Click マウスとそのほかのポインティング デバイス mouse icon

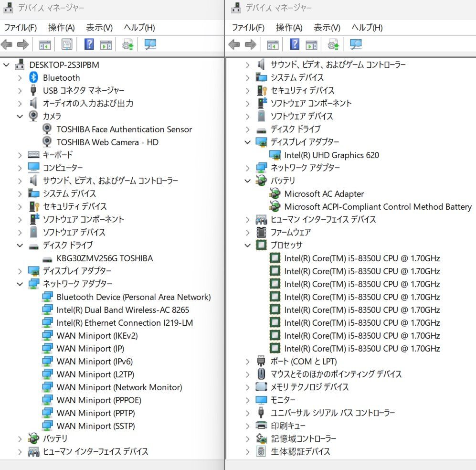pyautogui.click(x=261, y=374)
